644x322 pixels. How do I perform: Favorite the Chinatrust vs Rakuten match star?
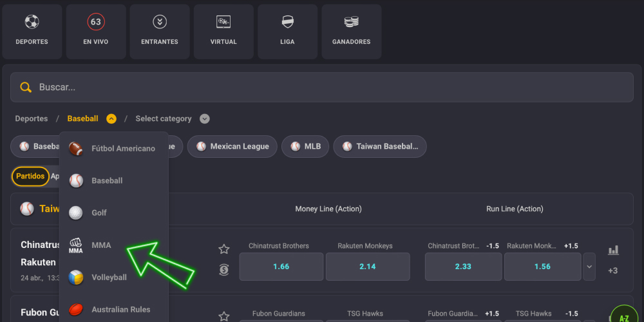[223, 249]
